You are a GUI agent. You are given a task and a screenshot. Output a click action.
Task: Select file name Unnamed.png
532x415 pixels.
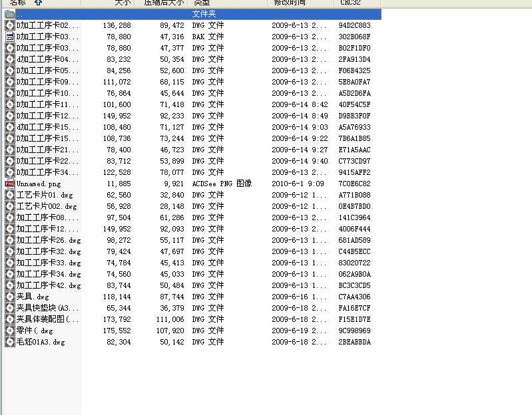[39, 184]
